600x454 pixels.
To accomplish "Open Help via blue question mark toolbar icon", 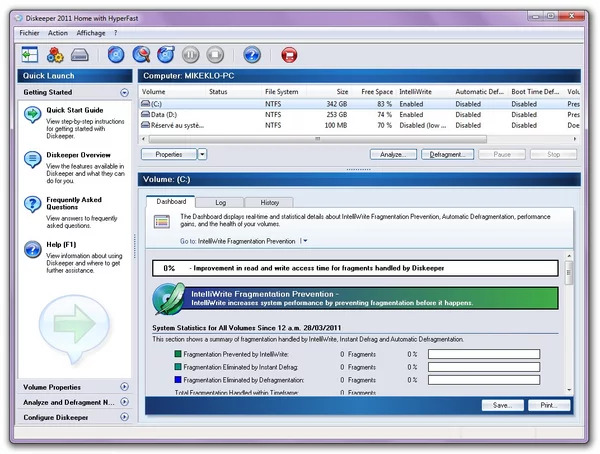I will (x=252, y=55).
